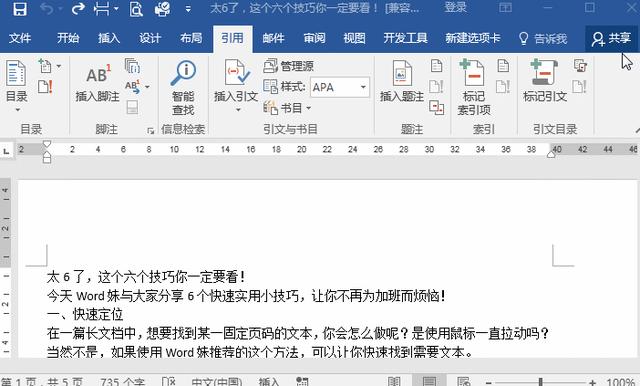Select the 引用 ribbon tab
640x386 pixels.
[232, 38]
